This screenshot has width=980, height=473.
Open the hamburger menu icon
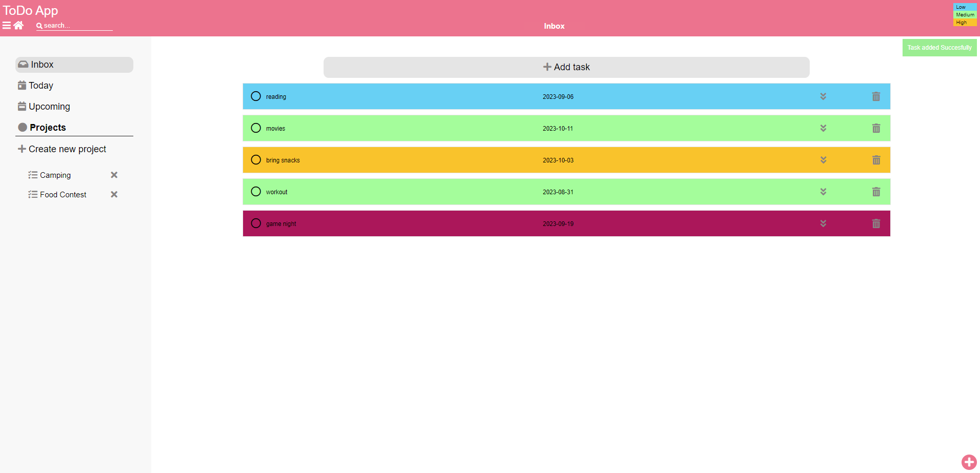click(7, 25)
